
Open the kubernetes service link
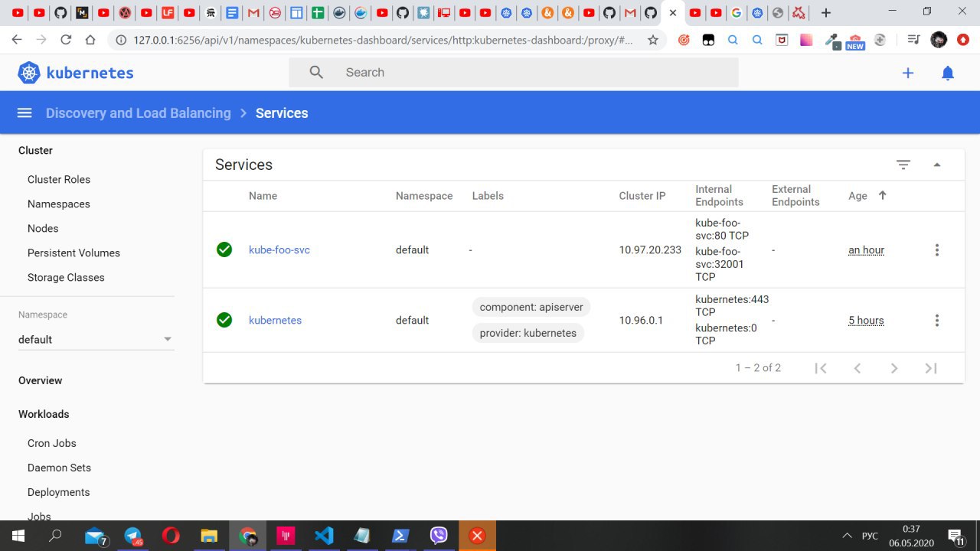pyautogui.click(x=276, y=321)
